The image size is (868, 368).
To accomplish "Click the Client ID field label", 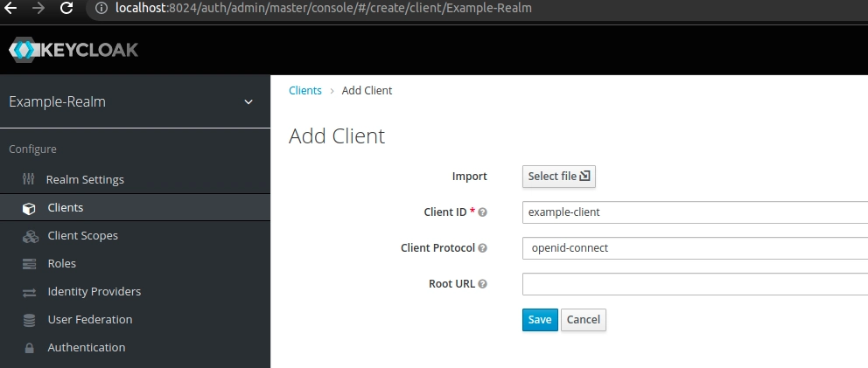I will tap(445, 212).
